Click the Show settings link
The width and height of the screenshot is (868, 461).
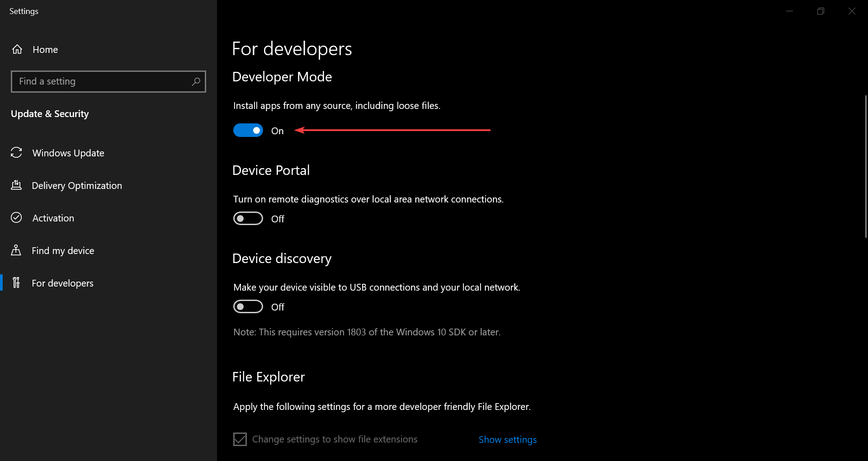pyautogui.click(x=508, y=440)
